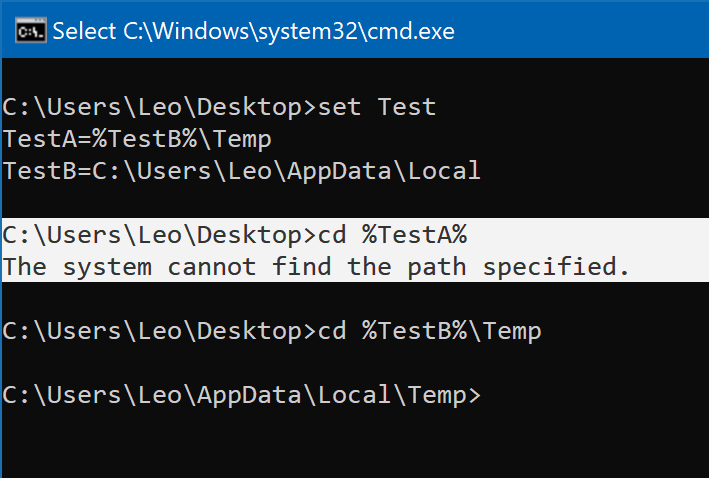This screenshot has height=478, width=709.
Task: Click the first prompt path 'C:\Users\Leo\Desktop>'
Action: click(x=159, y=108)
